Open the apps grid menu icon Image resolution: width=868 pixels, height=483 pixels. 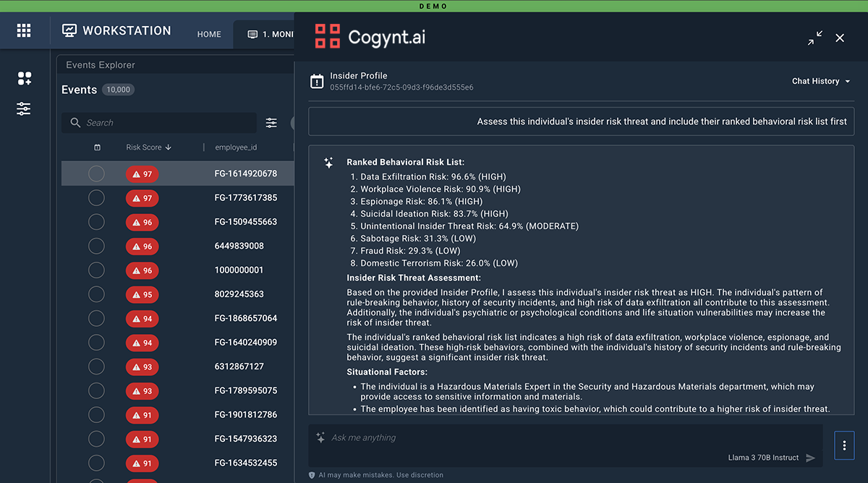pos(24,30)
